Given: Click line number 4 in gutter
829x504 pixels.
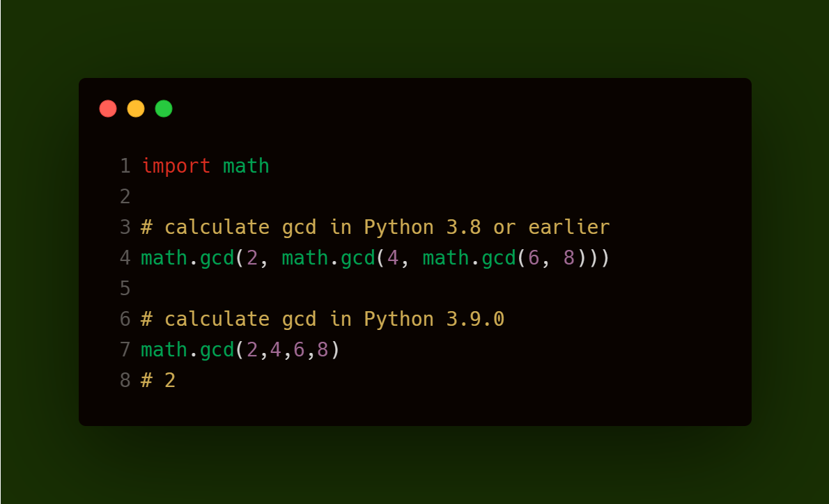Looking at the screenshot, I should point(125,258).
